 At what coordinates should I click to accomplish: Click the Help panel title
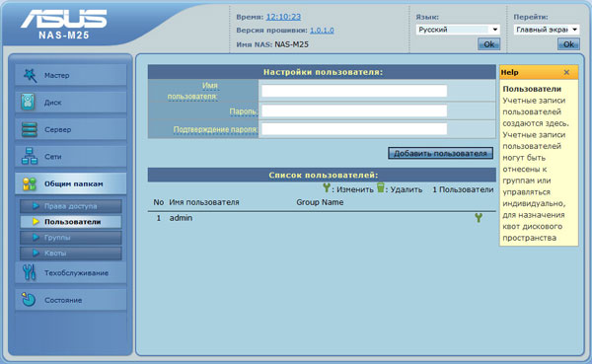[x=510, y=72]
